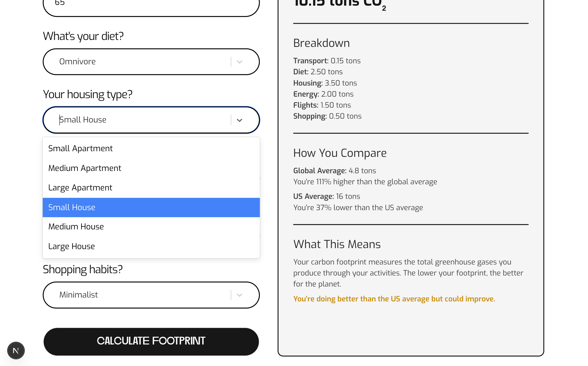Click the Your housing type label

point(88,95)
